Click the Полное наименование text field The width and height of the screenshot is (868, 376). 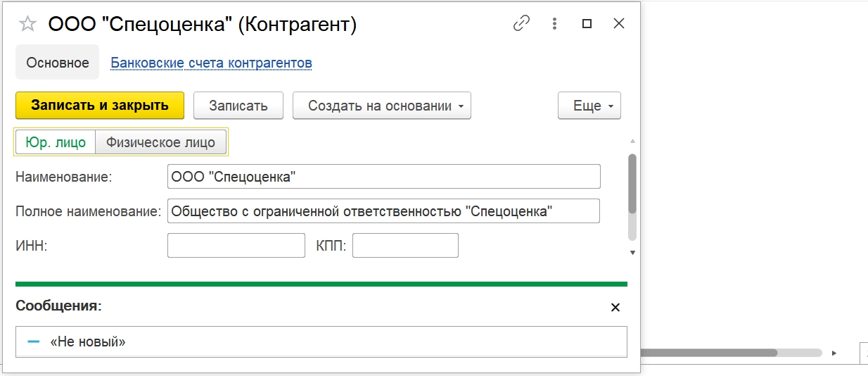[383, 211]
